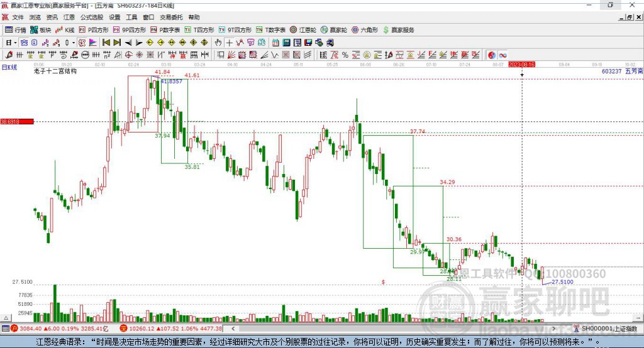Select the percent % retracement tool
Image resolution: width=644 pixels, height=348 pixels.
pyautogui.click(x=345, y=55)
